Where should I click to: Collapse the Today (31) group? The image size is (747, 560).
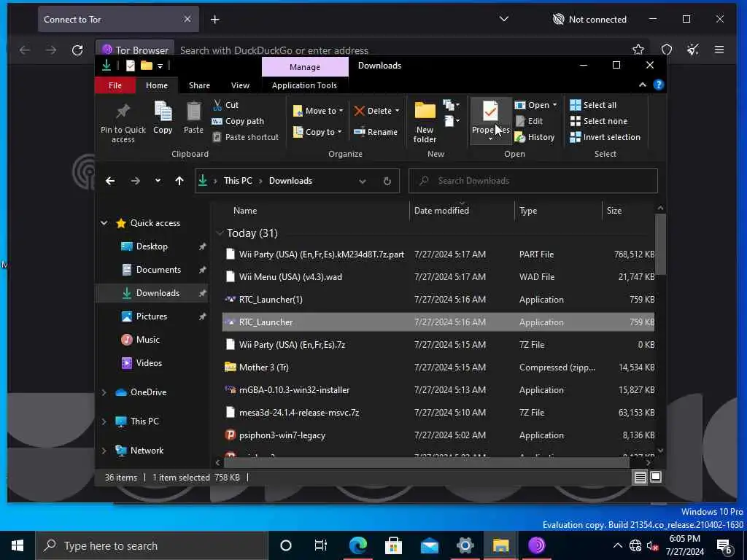pos(220,233)
